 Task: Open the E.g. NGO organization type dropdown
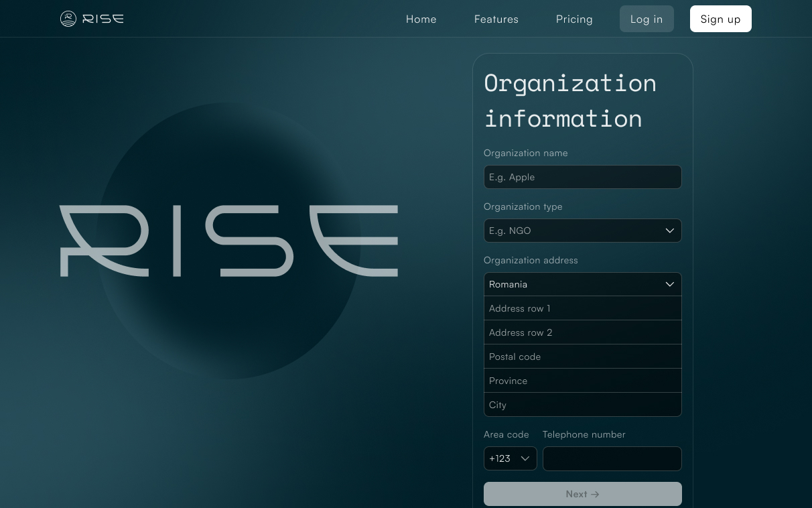582,231
